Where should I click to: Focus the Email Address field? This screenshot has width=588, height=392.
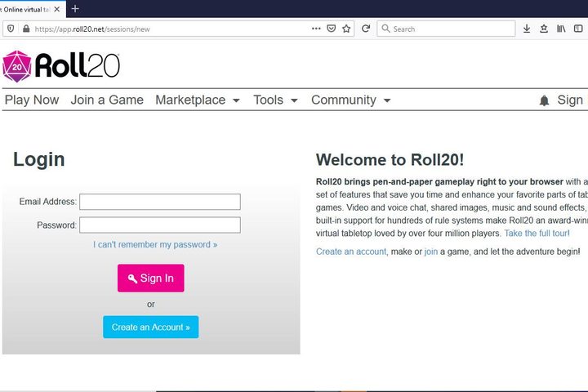click(160, 202)
